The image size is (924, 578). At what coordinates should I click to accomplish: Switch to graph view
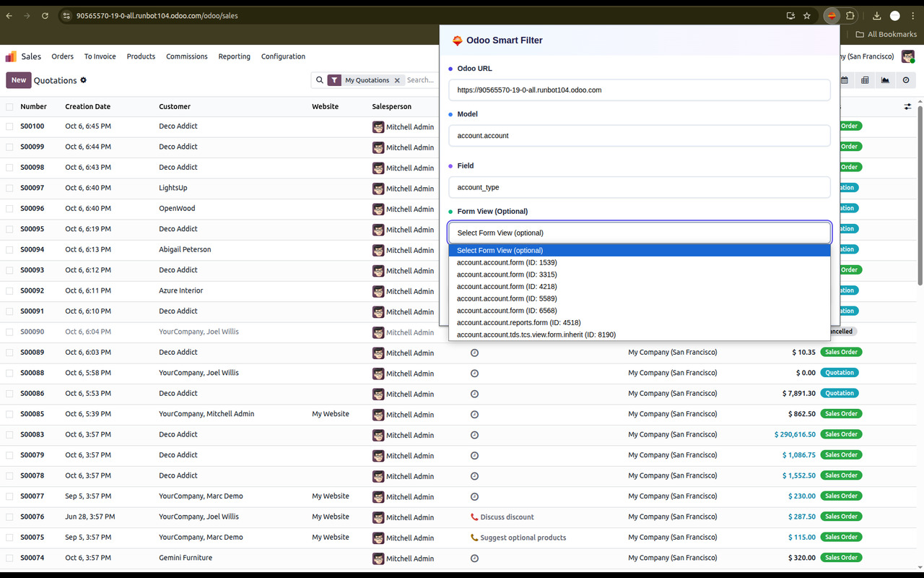885,80
